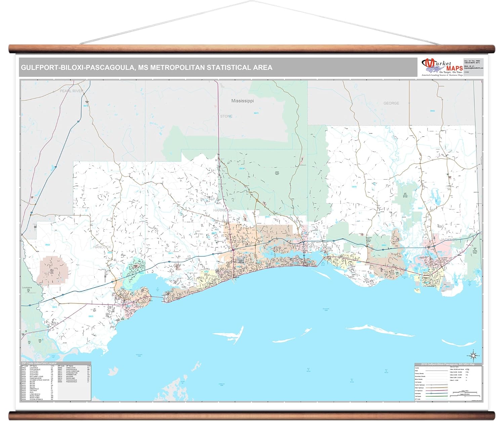Click the Toll Roads green legend line
The width and height of the screenshot is (504, 421).
click(436, 396)
